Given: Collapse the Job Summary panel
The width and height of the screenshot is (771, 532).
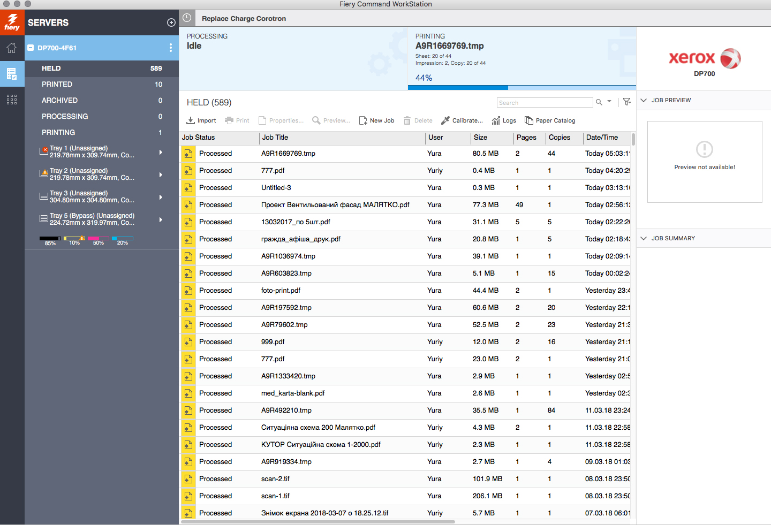Looking at the screenshot, I should point(644,238).
